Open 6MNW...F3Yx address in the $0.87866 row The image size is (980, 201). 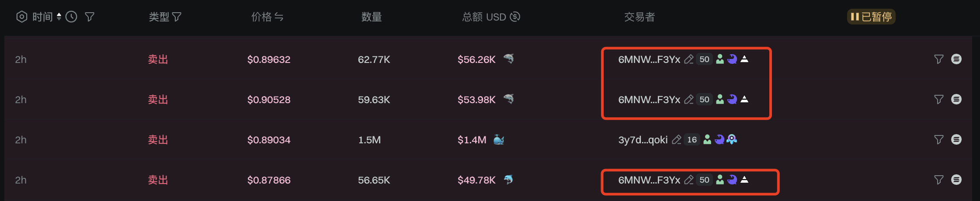coord(649,180)
